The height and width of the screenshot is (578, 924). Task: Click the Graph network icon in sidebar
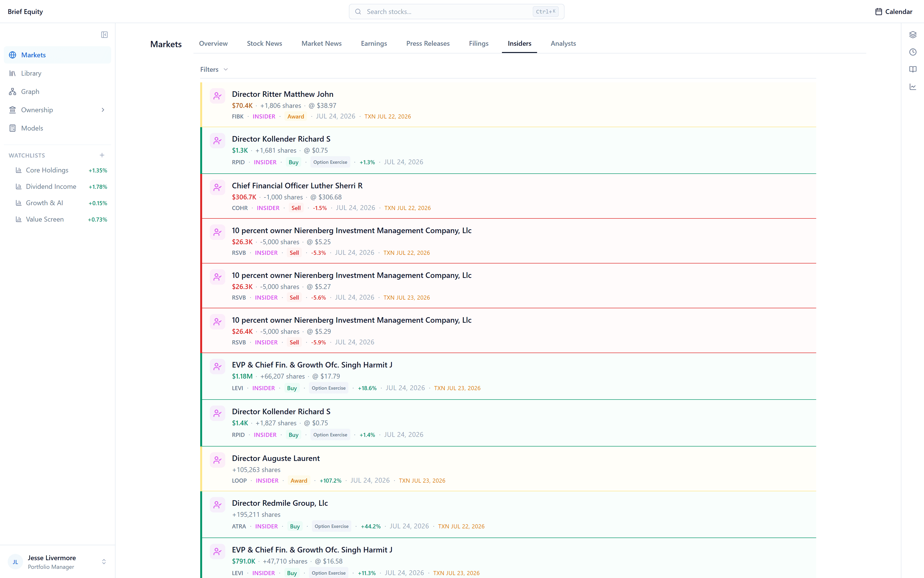click(x=13, y=92)
